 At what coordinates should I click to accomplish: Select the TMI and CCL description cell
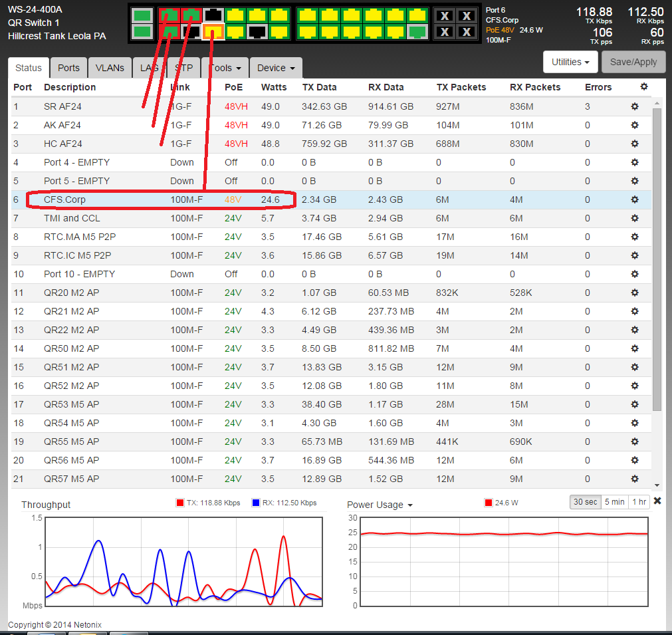tap(72, 218)
